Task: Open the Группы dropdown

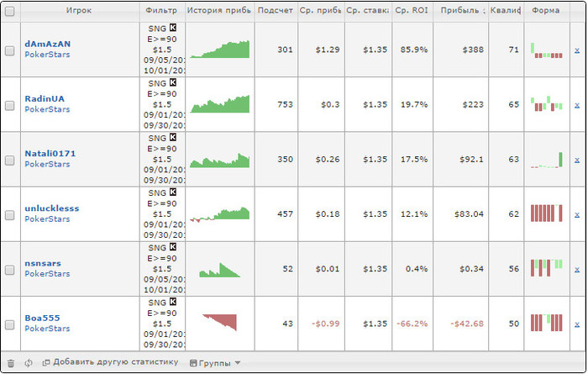Action: [x=215, y=363]
